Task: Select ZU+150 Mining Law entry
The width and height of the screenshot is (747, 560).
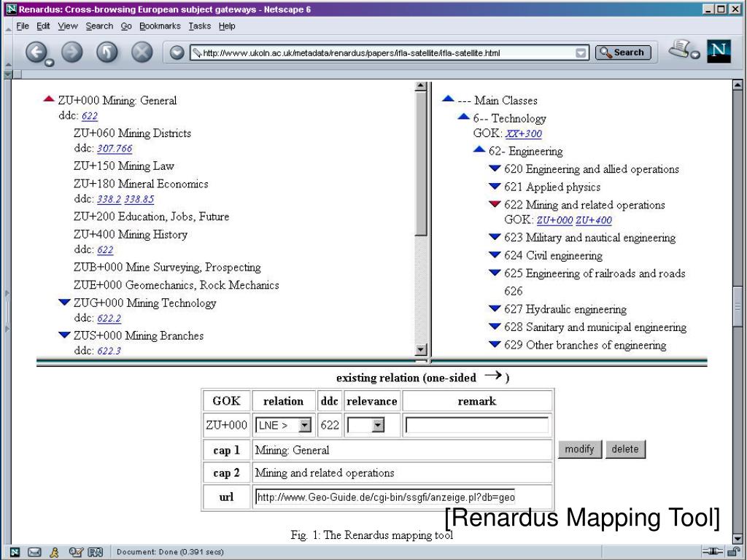Action: click(124, 166)
